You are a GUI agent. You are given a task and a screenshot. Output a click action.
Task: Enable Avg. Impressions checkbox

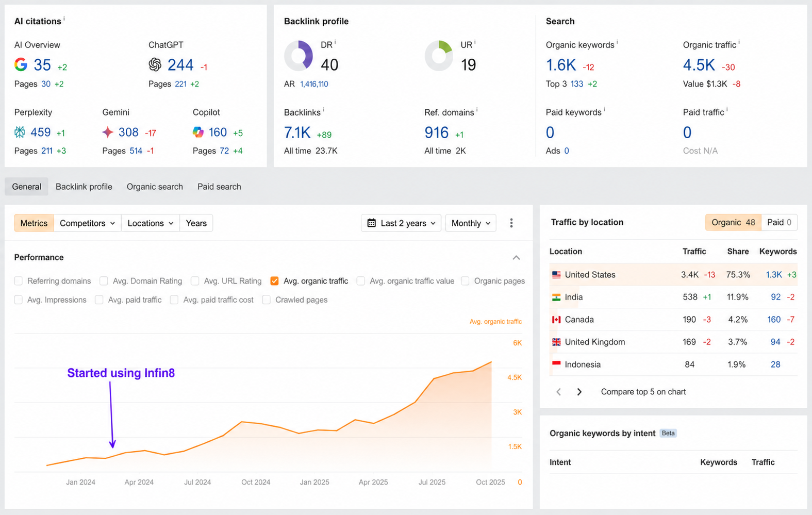[x=19, y=300]
